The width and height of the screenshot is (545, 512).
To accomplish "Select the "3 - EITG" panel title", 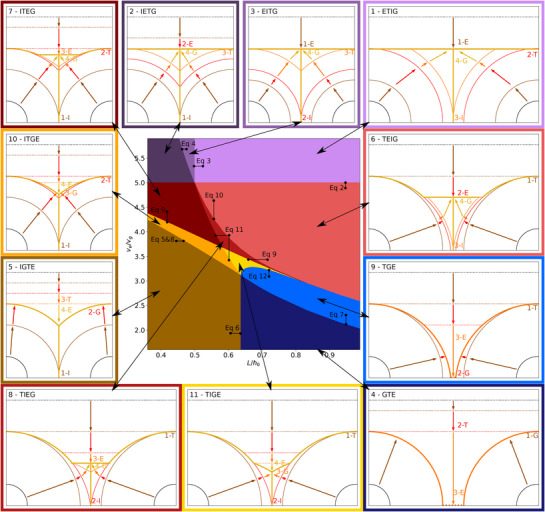I will (264, 11).
